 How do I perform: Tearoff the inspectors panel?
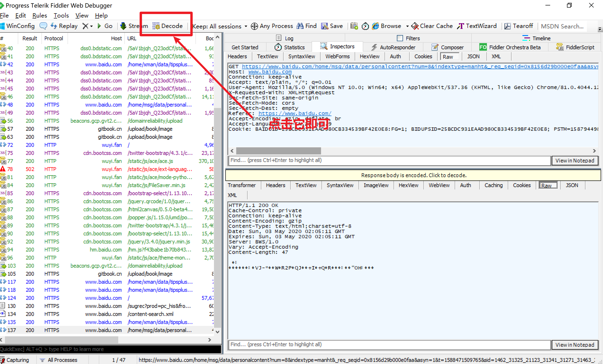coord(519,26)
